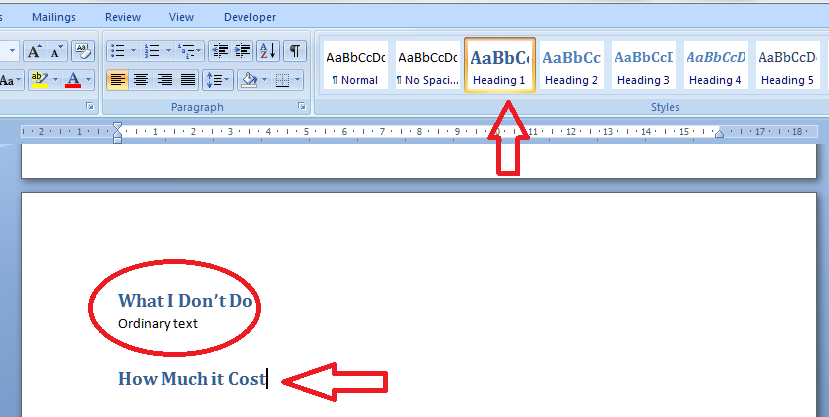Viewport: 829px width, 417px height.
Task: Increase the paragraph indent
Action: coord(243,51)
